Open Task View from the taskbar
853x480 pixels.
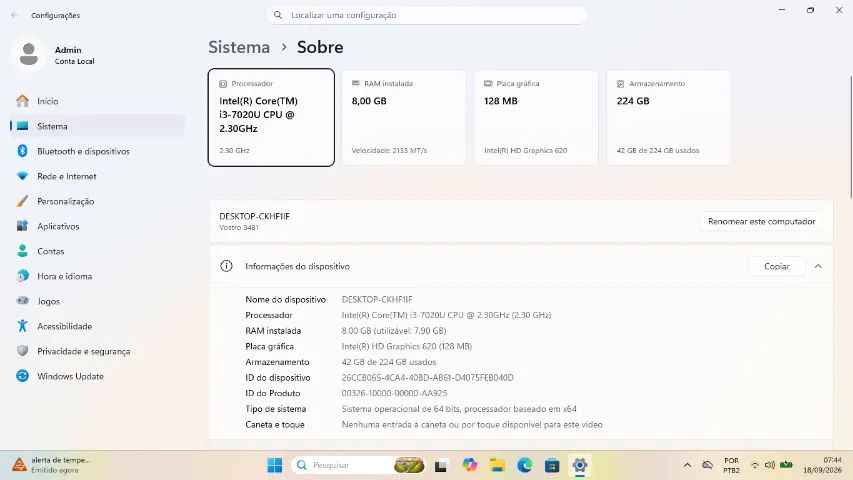[x=441, y=466]
